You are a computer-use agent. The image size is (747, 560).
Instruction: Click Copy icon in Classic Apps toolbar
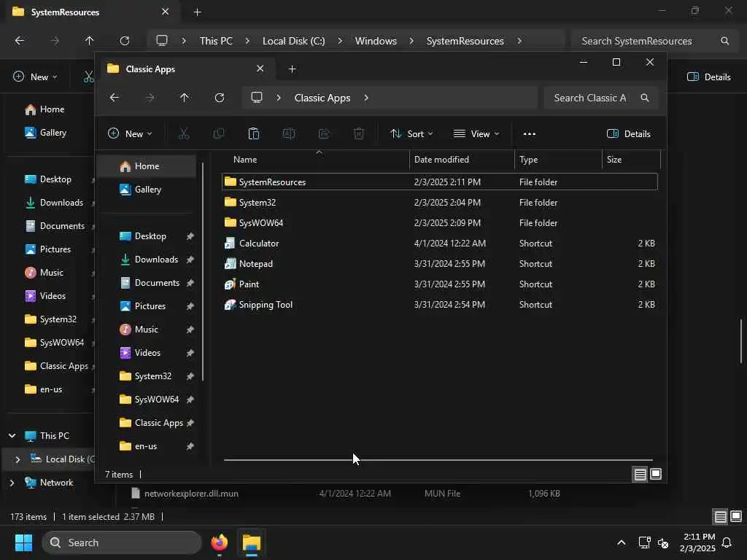[x=219, y=134]
